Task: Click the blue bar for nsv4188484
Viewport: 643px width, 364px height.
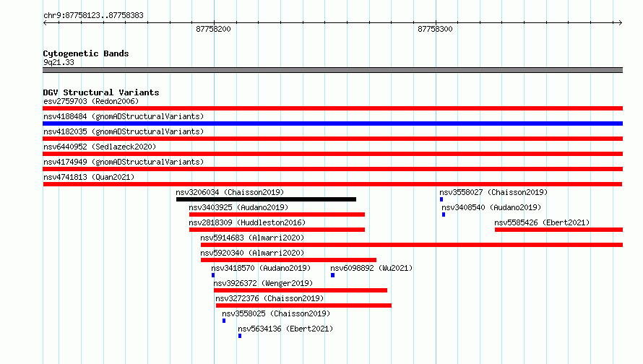Action: [332, 123]
